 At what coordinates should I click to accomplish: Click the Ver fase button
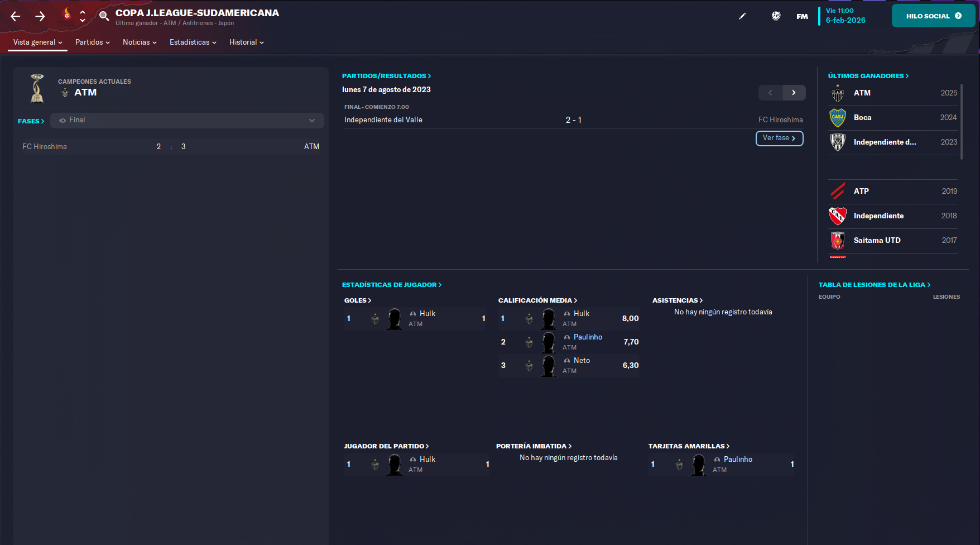(779, 138)
